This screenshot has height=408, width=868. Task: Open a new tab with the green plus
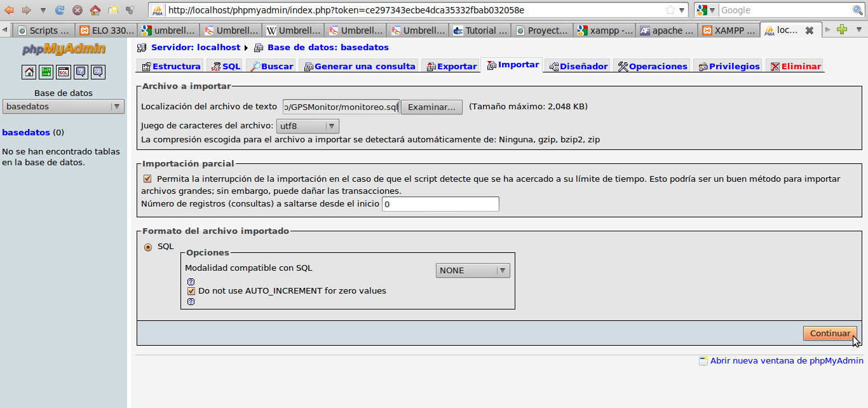pos(842,29)
